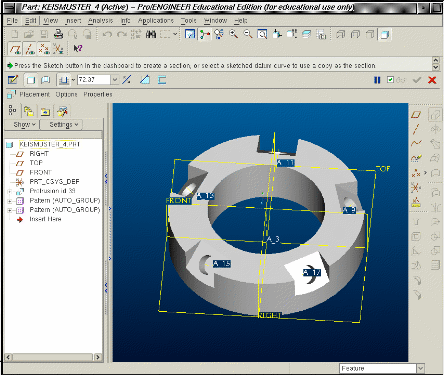Click the Sketch section icon in dashboard
The width and height of the screenshot is (444, 375).
point(13,80)
